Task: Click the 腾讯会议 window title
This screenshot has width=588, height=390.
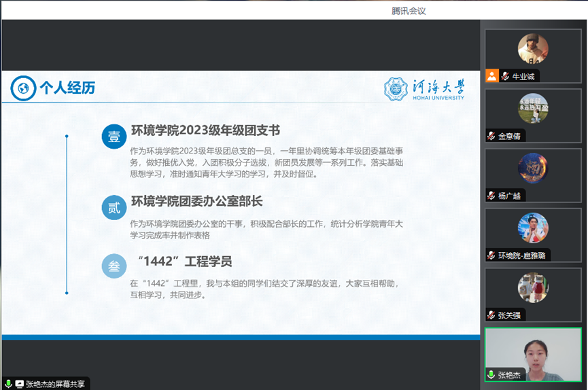Action: click(409, 10)
